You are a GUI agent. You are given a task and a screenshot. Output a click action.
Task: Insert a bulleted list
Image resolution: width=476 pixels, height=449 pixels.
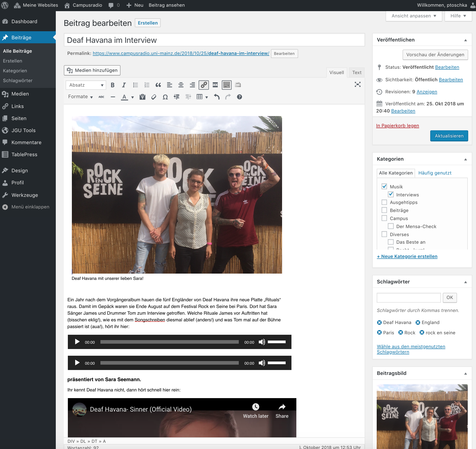point(135,85)
